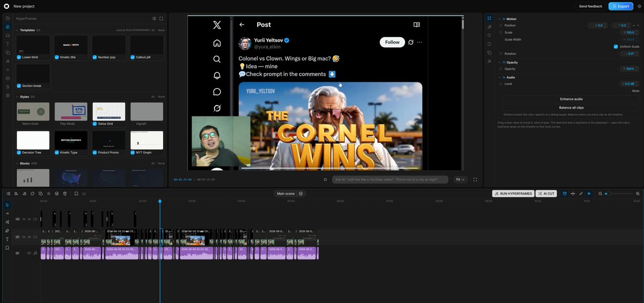Viewport: 644px width, 303px height.
Task: Click the bookmark icon in timeline top toolbar
Action: click(x=76, y=194)
